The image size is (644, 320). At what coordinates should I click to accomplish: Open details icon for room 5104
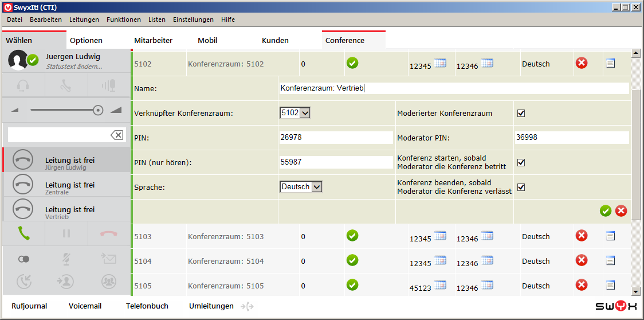click(x=610, y=260)
